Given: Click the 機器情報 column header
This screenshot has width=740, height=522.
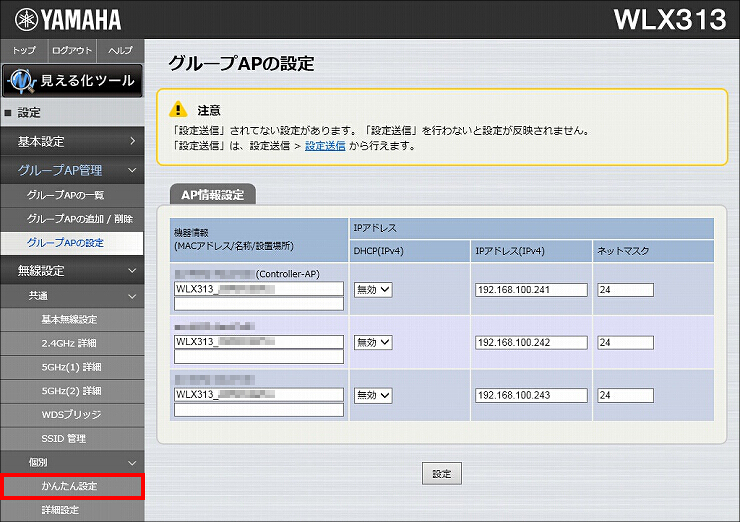Looking at the screenshot, I should 259,240.
